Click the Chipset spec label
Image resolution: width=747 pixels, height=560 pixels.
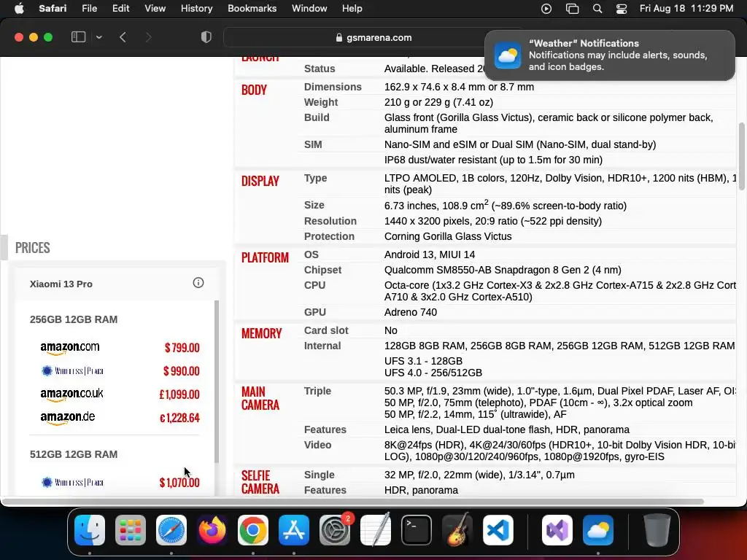(322, 270)
